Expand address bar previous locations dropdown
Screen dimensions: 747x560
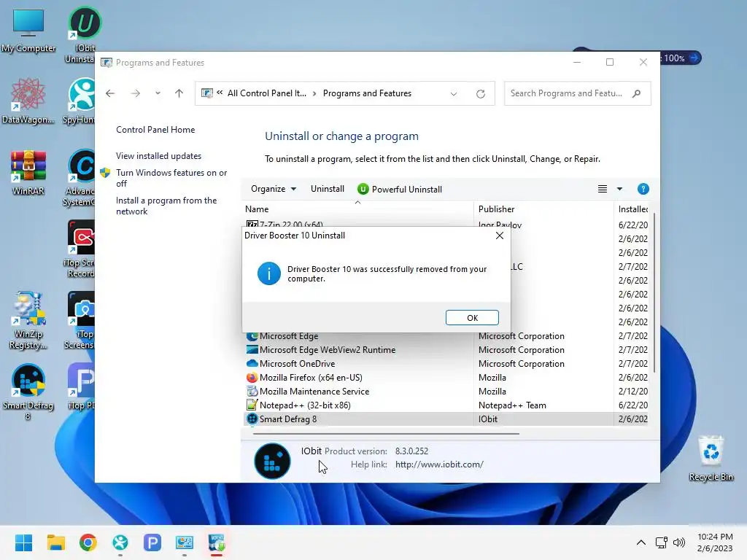pos(454,94)
